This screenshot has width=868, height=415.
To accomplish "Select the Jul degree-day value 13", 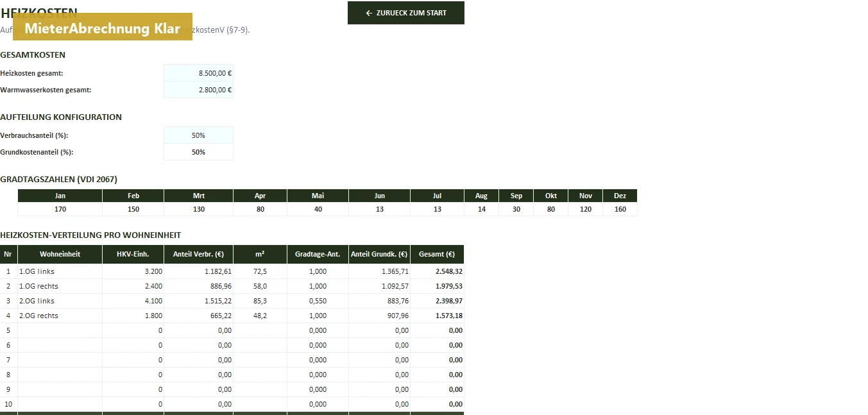I will (438, 209).
